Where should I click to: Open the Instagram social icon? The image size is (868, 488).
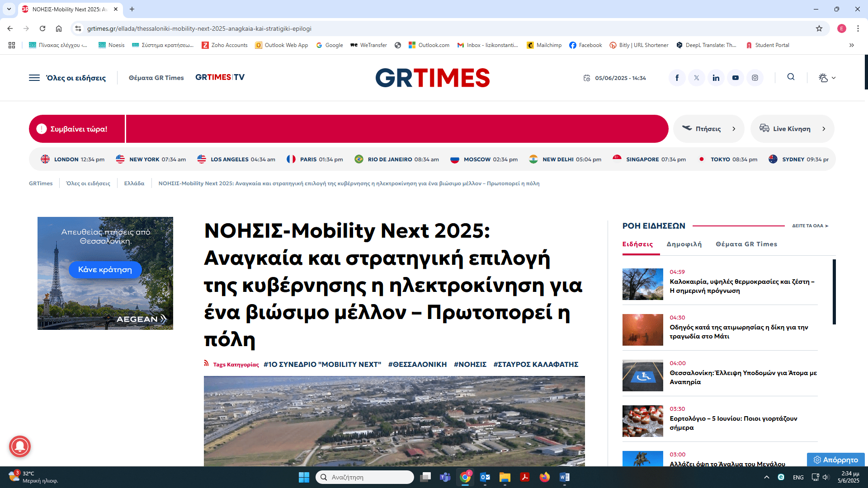pyautogui.click(x=755, y=78)
